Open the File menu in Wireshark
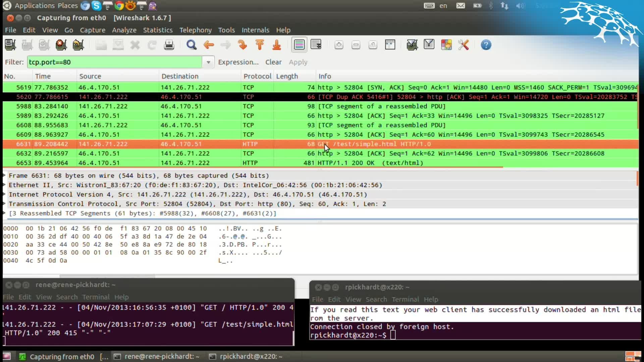The height and width of the screenshot is (362, 644). (x=10, y=30)
